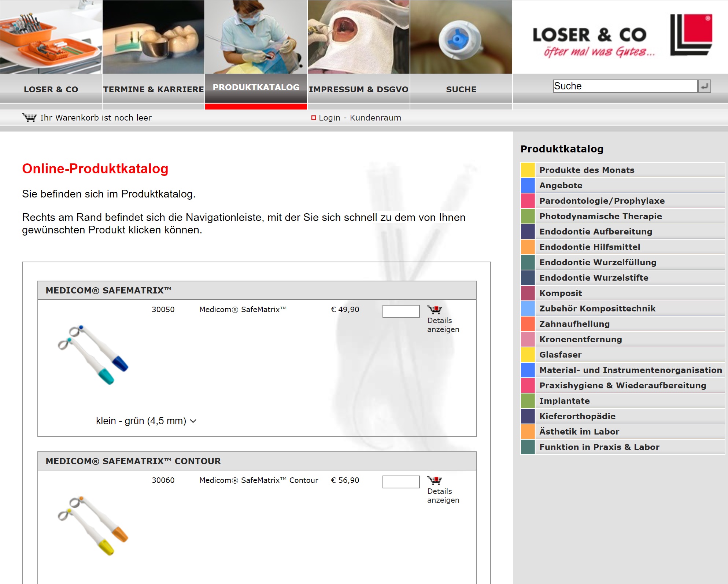Click the Login - Kundenraum link

(360, 118)
